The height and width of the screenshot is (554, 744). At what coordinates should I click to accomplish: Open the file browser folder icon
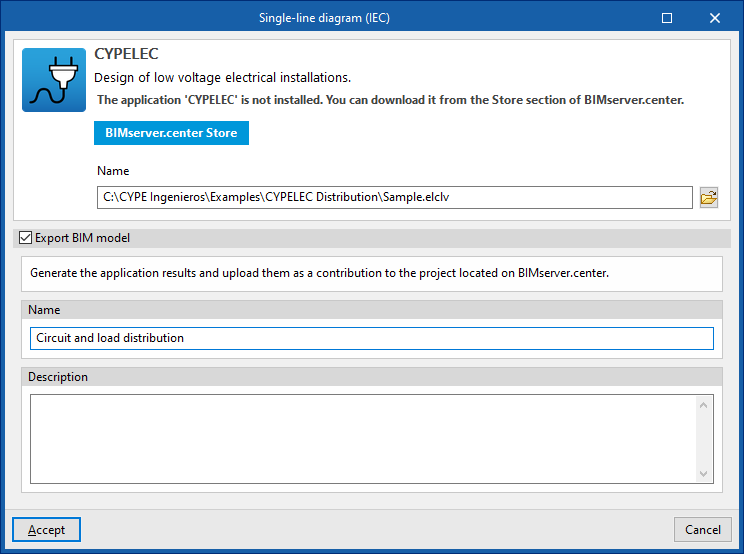pyautogui.click(x=709, y=198)
